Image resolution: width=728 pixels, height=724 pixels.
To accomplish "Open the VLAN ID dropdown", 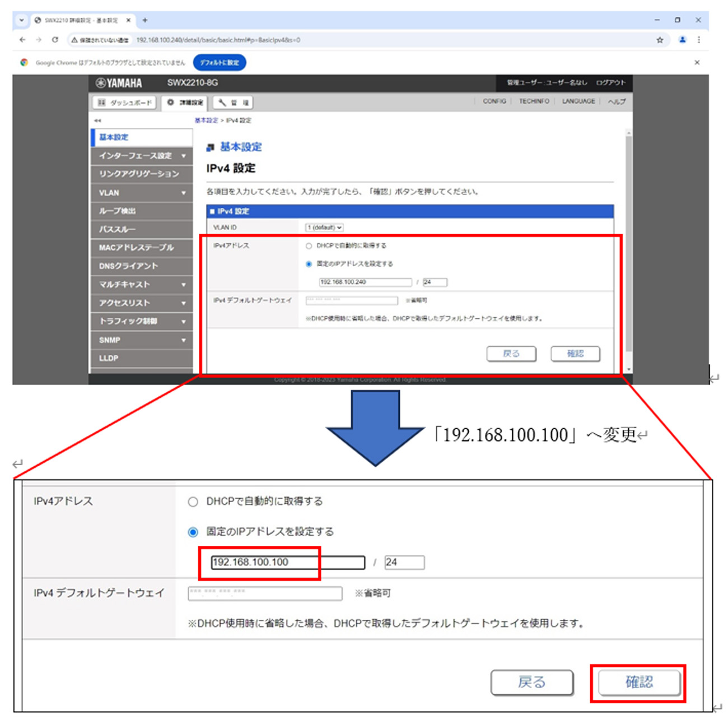I will pos(324,228).
